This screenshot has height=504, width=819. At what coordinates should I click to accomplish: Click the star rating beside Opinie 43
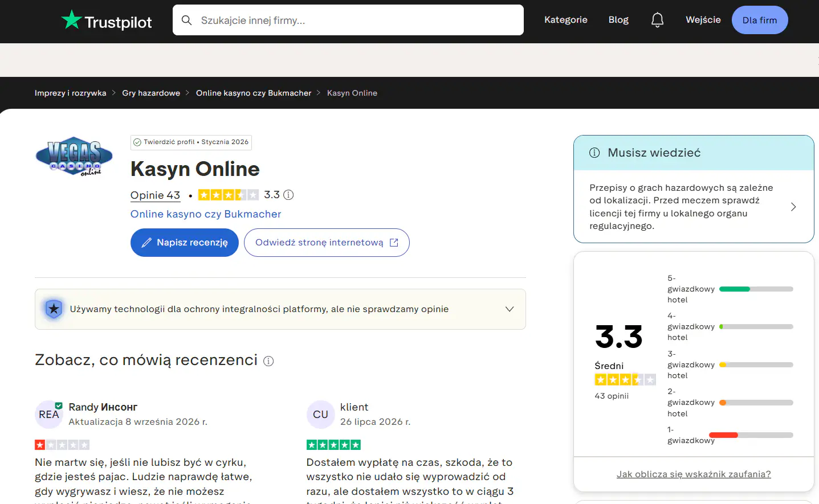pyautogui.click(x=228, y=195)
